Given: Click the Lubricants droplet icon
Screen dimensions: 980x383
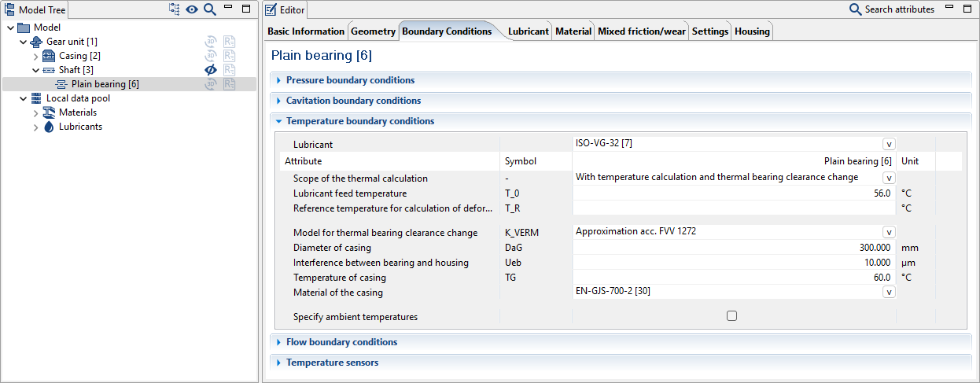Looking at the screenshot, I should click(49, 127).
